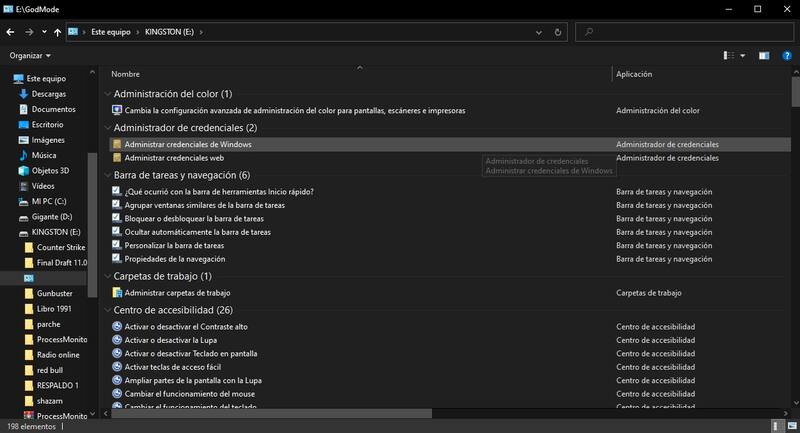Select the Música folder in the sidebar
800x433 pixels.
[43, 155]
